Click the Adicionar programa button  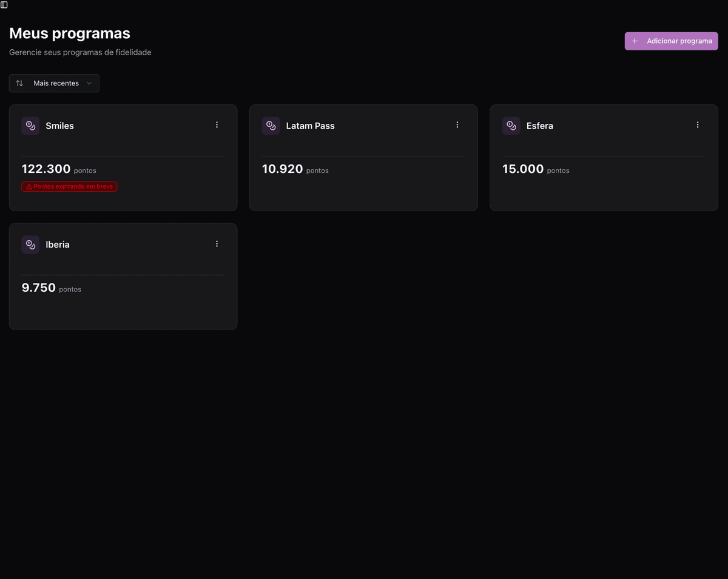pyautogui.click(x=671, y=41)
